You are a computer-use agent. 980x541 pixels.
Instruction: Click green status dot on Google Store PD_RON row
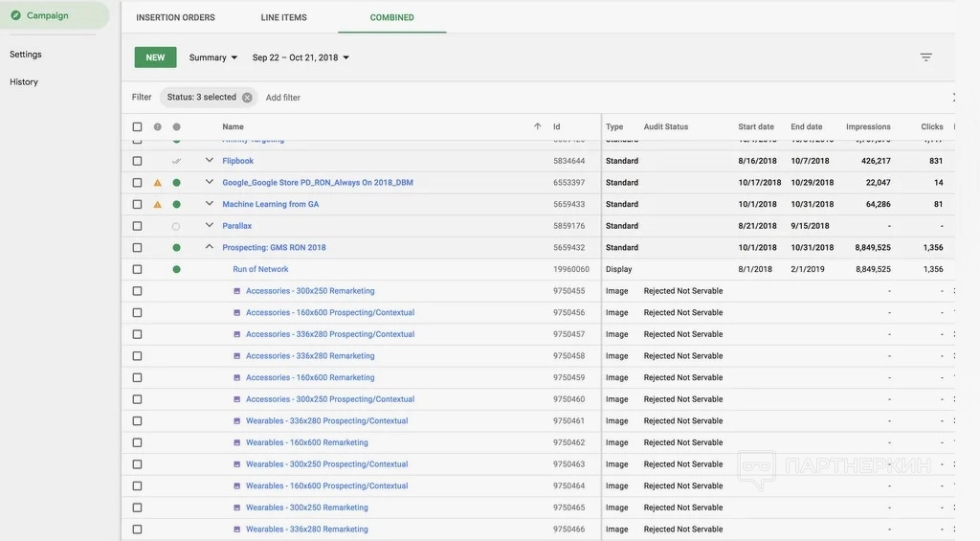pos(177,183)
